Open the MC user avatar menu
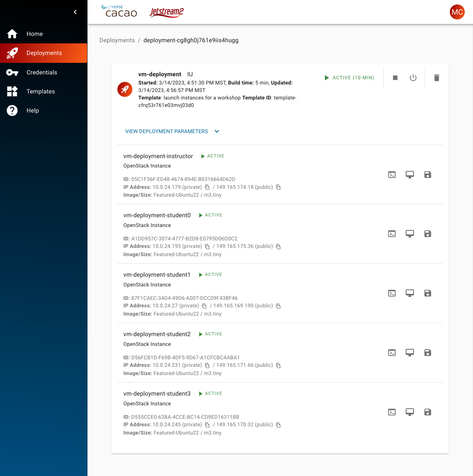The height and width of the screenshot is (476, 473). point(457,12)
